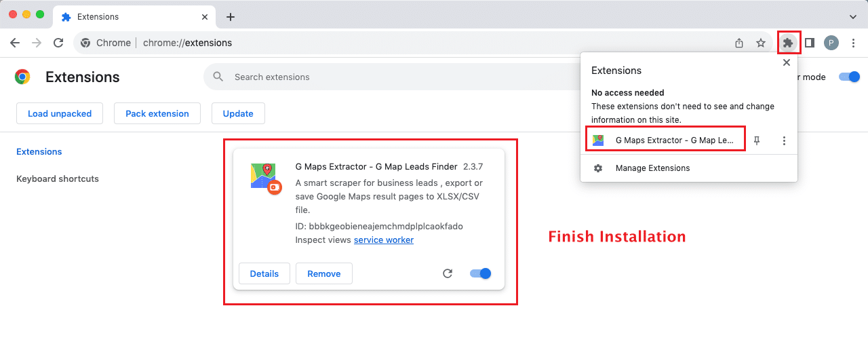Expand the tab search chevron

852,16
